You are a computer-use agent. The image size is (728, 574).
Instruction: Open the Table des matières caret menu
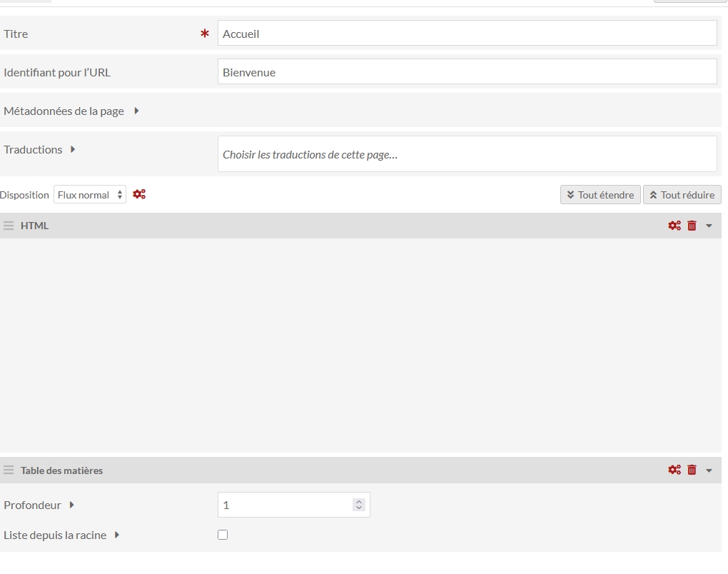click(709, 470)
